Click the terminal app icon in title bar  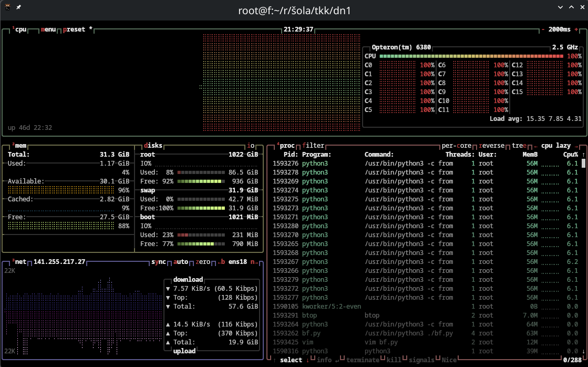pos(8,7)
